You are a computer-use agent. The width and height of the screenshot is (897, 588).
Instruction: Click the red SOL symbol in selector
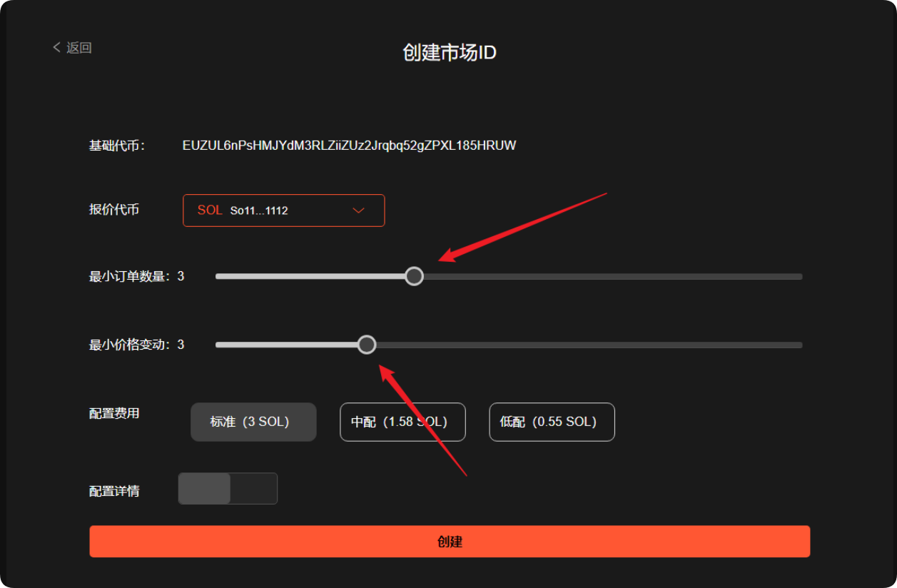(x=210, y=211)
